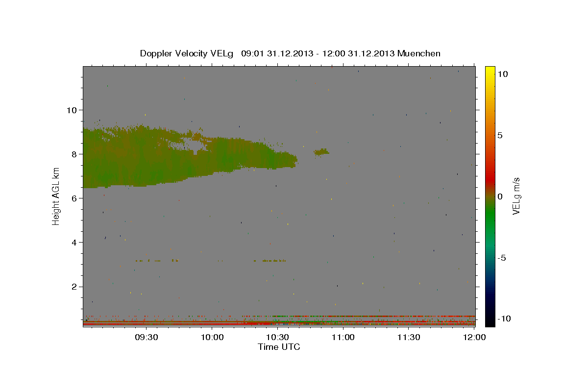Click the 'VELg m/s' colorbar title
The image size is (588, 392).
pos(516,196)
